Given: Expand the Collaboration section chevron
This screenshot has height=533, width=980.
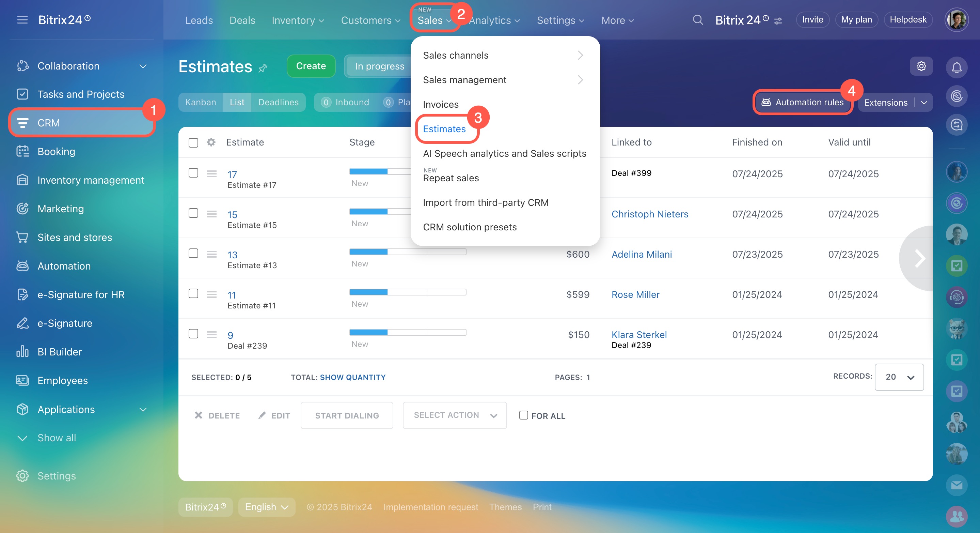Looking at the screenshot, I should click(143, 66).
